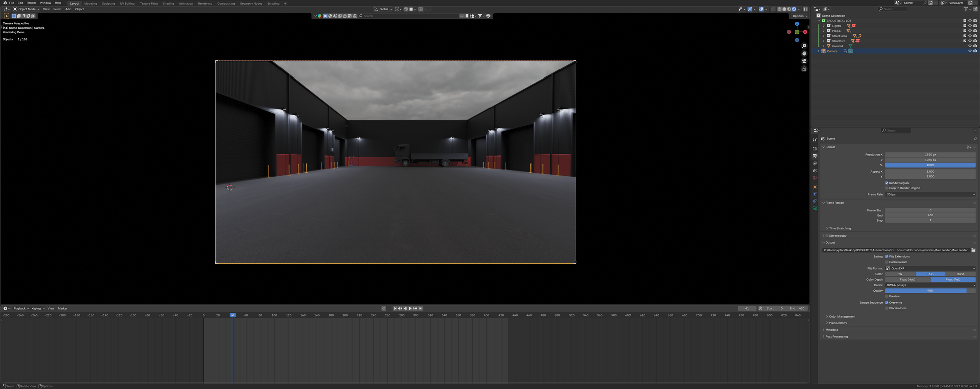The width and height of the screenshot is (980, 389).
Task: Click the zoom magnifier icon in viewport
Action: tap(804, 46)
